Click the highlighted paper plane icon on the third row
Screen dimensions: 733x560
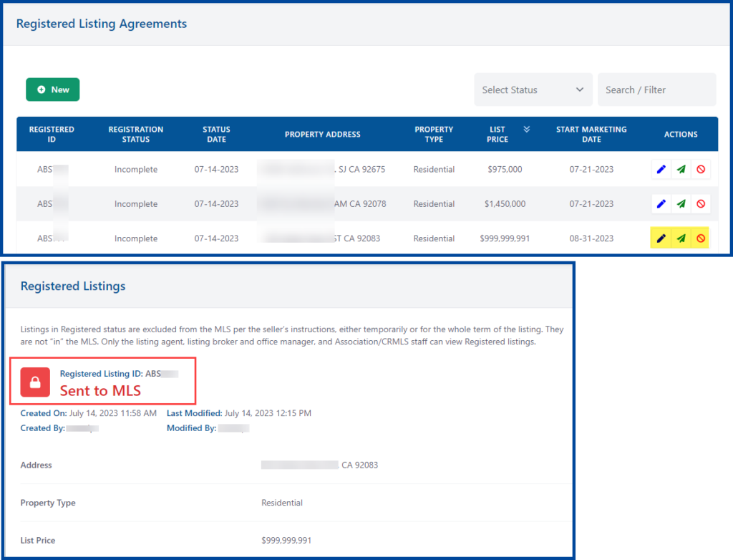pyautogui.click(x=681, y=237)
